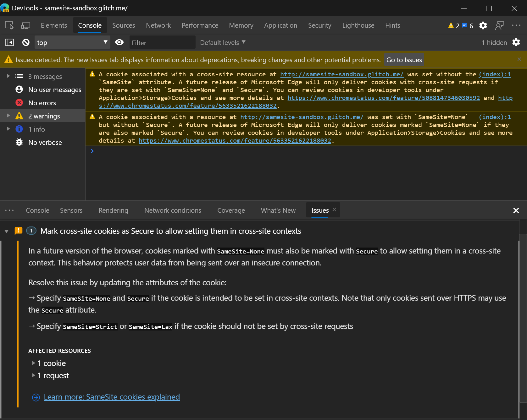Open the Rendering drawer tab
Screen dimensions: 527x420
pyautogui.click(x=113, y=210)
